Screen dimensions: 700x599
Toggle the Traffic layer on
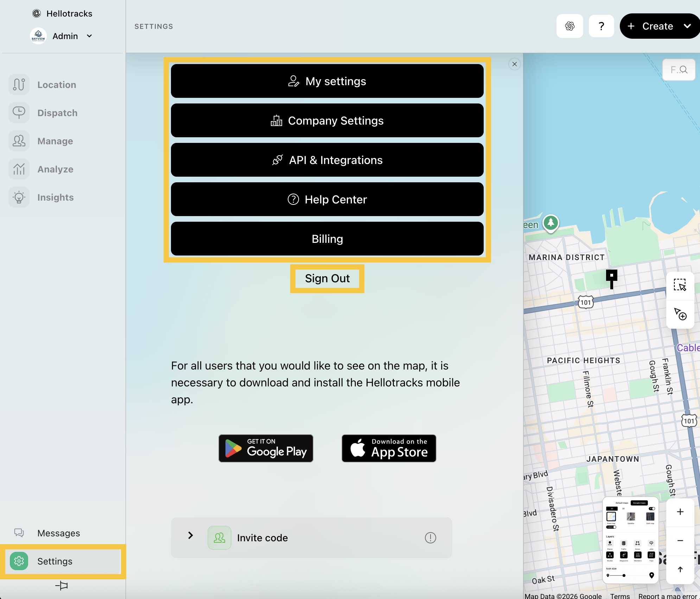click(623, 543)
